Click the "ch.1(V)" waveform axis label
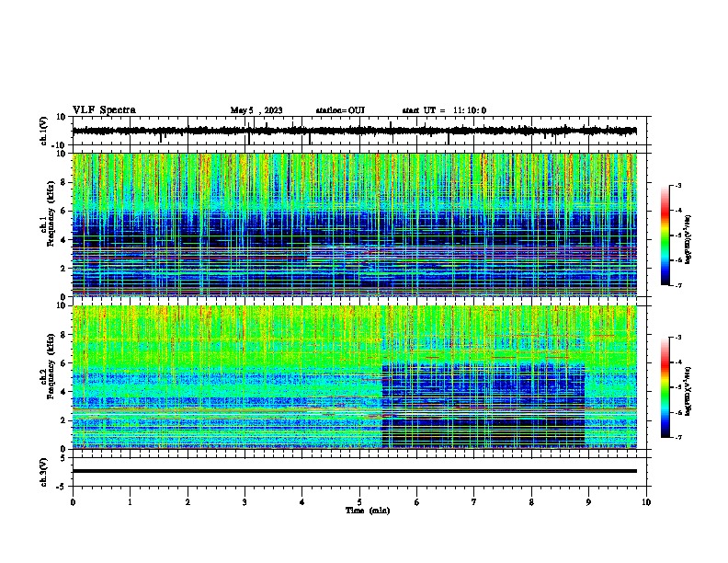 point(44,131)
